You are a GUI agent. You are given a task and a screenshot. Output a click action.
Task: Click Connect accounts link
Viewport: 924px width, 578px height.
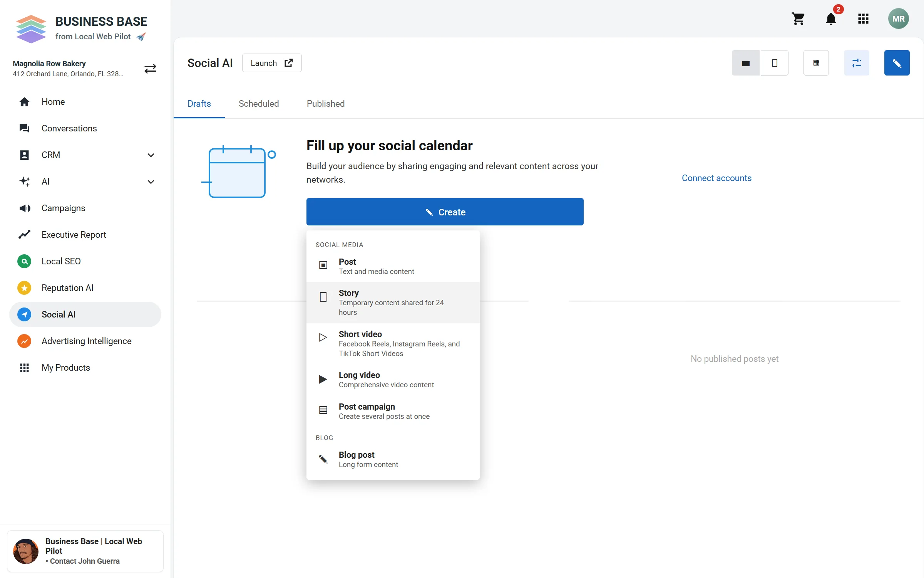pyautogui.click(x=716, y=178)
